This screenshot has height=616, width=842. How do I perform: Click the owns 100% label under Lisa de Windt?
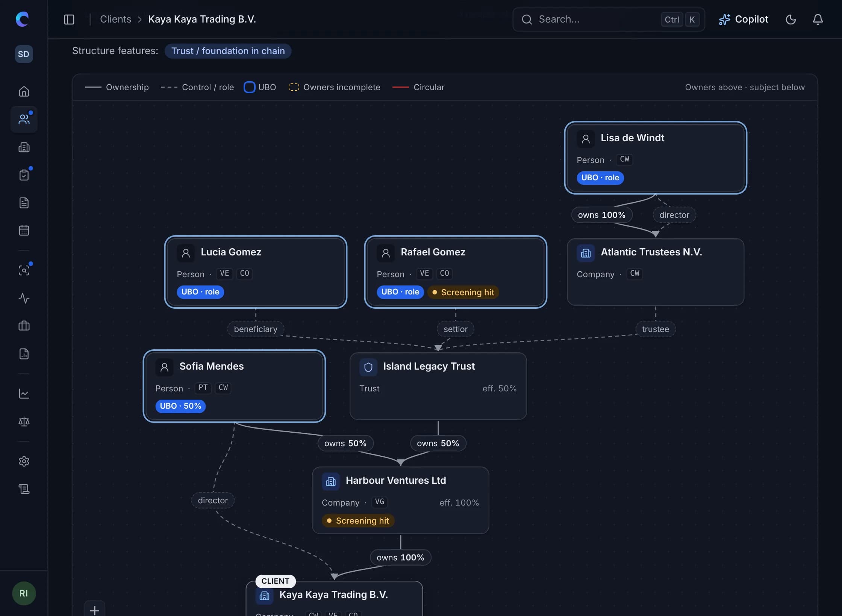pyautogui.click(x=602, y=215)
